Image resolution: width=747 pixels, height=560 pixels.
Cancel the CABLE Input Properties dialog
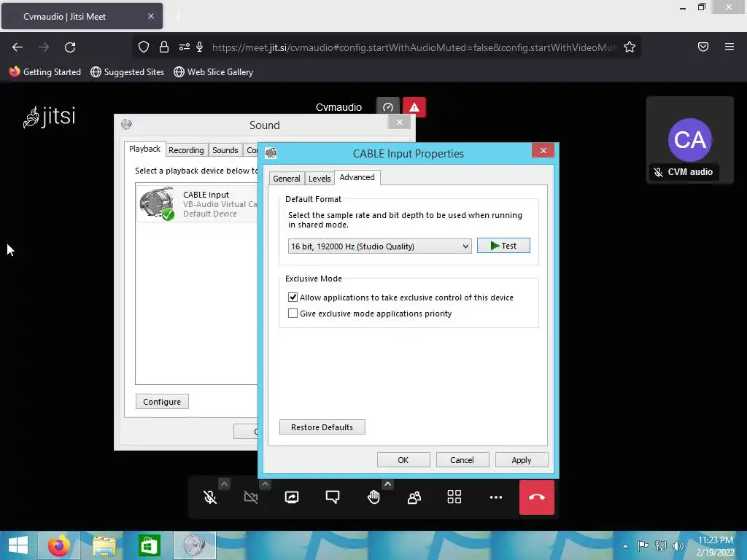click(462, 460)
